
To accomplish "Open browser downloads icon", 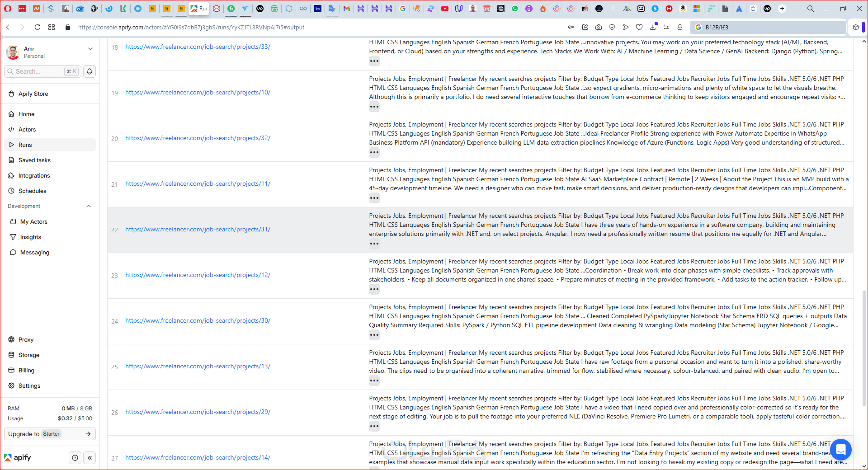I will coord(653,27).
